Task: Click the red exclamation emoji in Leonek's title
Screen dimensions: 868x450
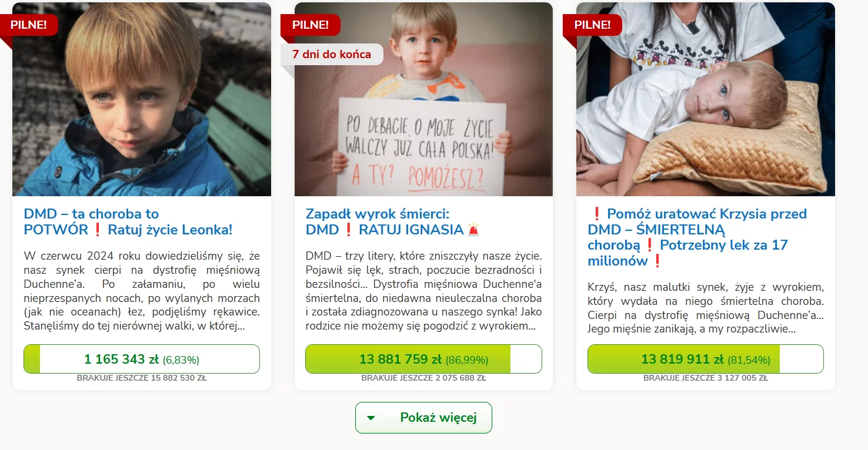Action: coord(98,230)
